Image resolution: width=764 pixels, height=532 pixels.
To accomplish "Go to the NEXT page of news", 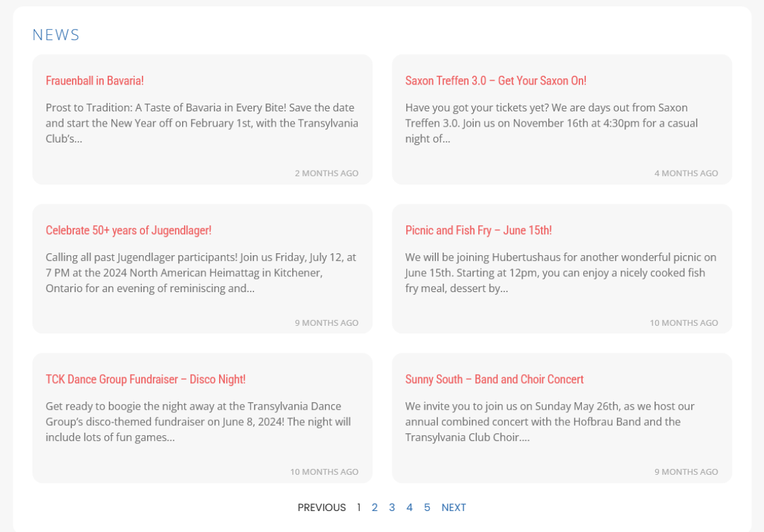I will pos(453,507).
